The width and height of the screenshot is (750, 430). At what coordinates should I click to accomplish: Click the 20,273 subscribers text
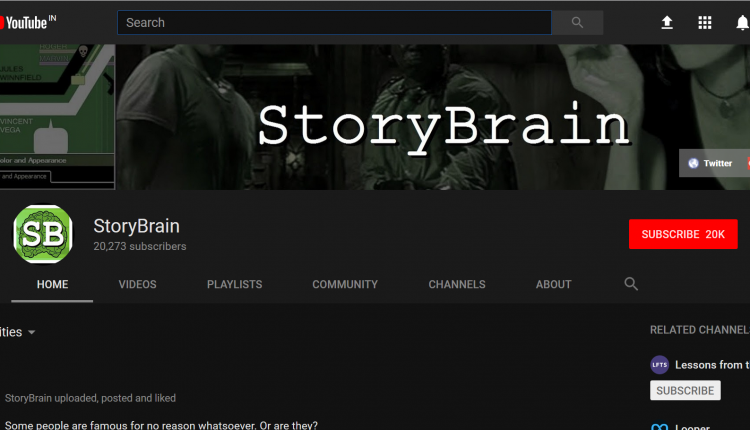tap(140, 246)
